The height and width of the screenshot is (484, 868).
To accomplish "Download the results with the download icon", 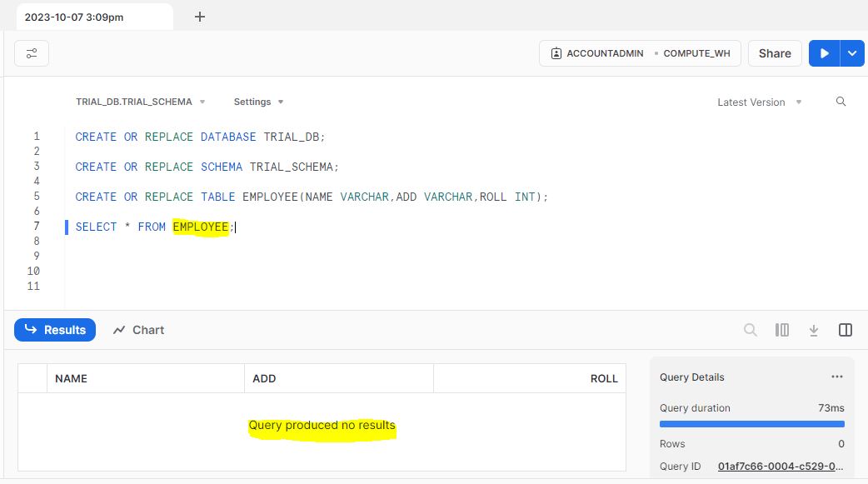I will 813,330.
